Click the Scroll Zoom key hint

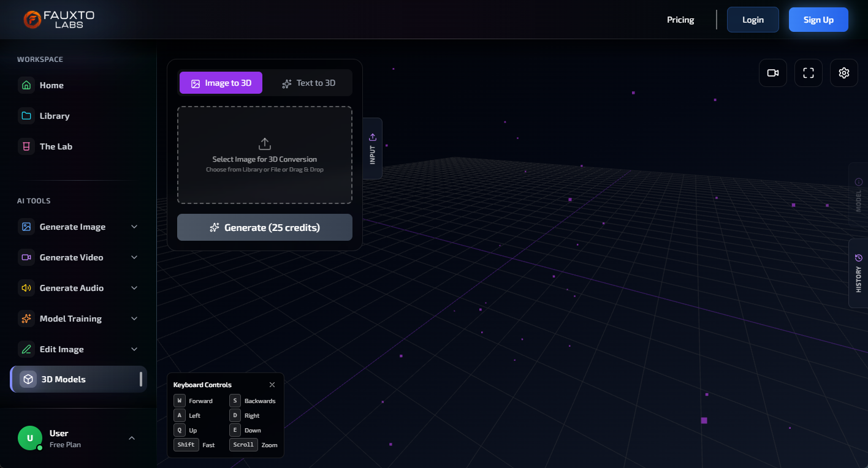click(254, 445)
